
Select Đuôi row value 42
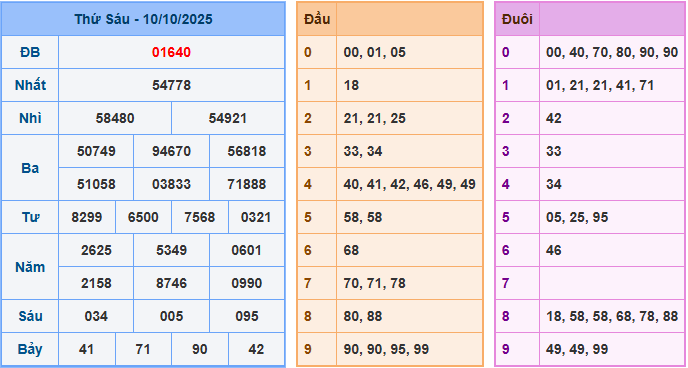click(554, 118)
